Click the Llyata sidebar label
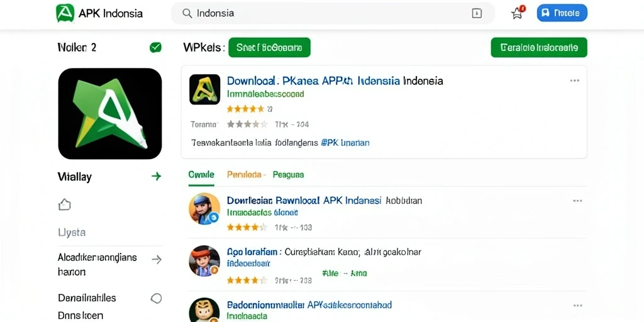The height and width of the screenshot is (322, 644). point(72,233)
